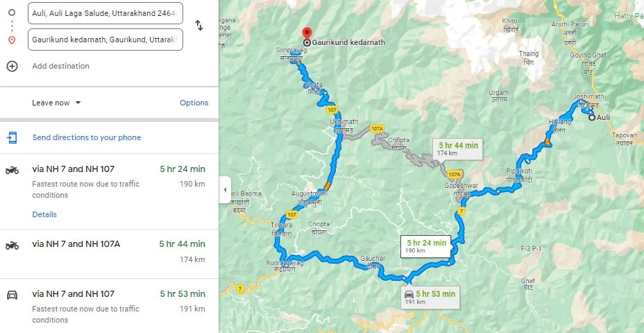The height and width of the screenshot is (333, 644).
Task: Click the NH 107A highway shield near Chopta
Action: tap(377, 128)
